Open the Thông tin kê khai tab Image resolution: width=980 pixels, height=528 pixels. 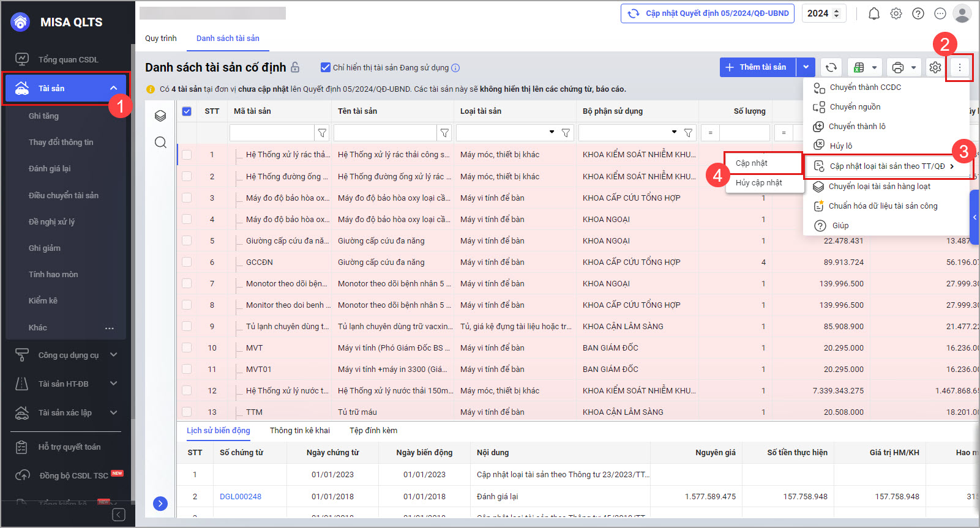point(300,431)
